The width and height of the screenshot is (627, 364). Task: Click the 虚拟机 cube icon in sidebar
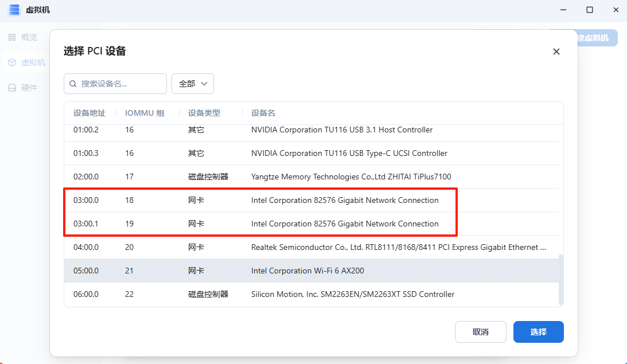(x=12, y=62)
